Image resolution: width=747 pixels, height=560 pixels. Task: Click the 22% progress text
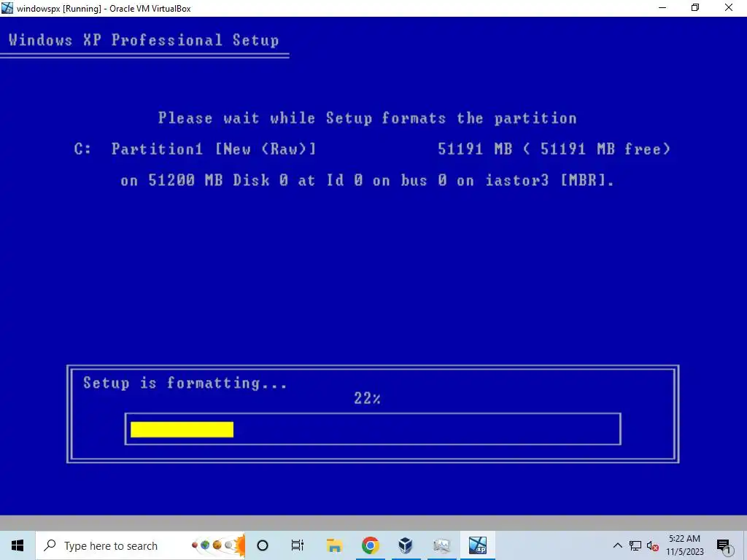click(367, 399)
